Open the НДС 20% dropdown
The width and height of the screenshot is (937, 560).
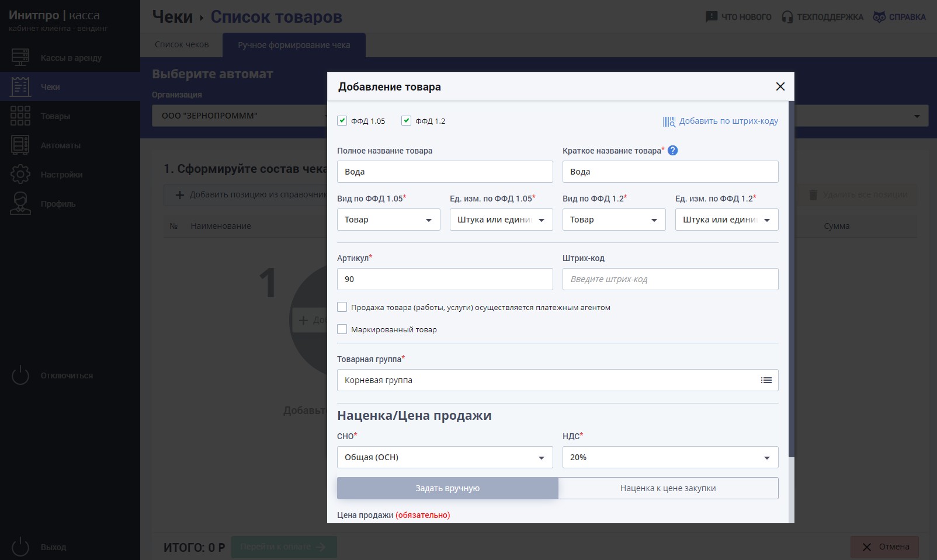(670, 457)
